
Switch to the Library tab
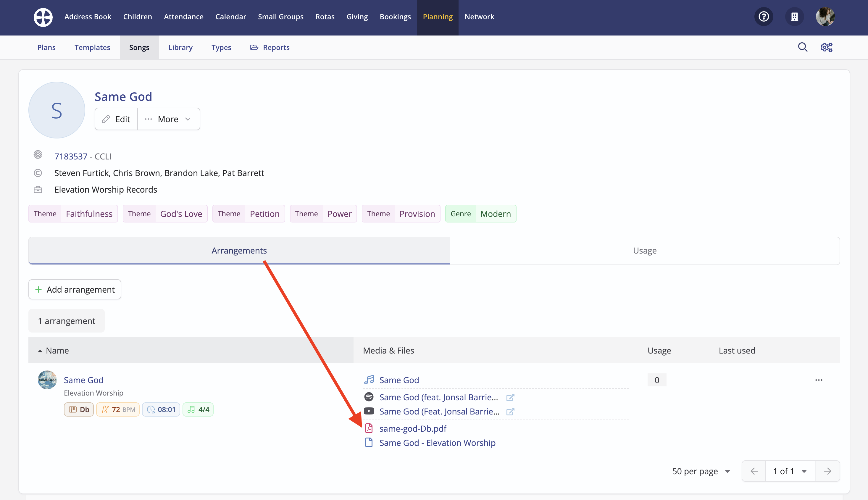[x=180, y=47]
